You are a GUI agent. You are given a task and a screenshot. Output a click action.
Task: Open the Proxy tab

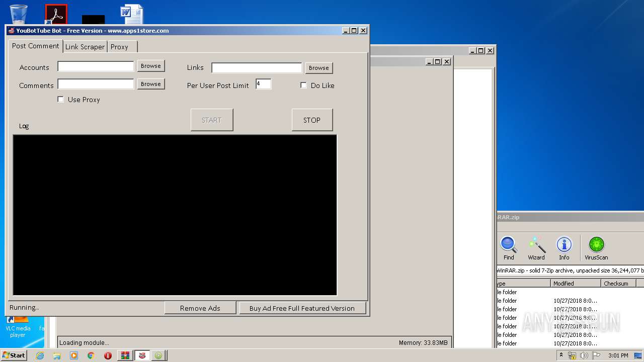pos(122,47)
